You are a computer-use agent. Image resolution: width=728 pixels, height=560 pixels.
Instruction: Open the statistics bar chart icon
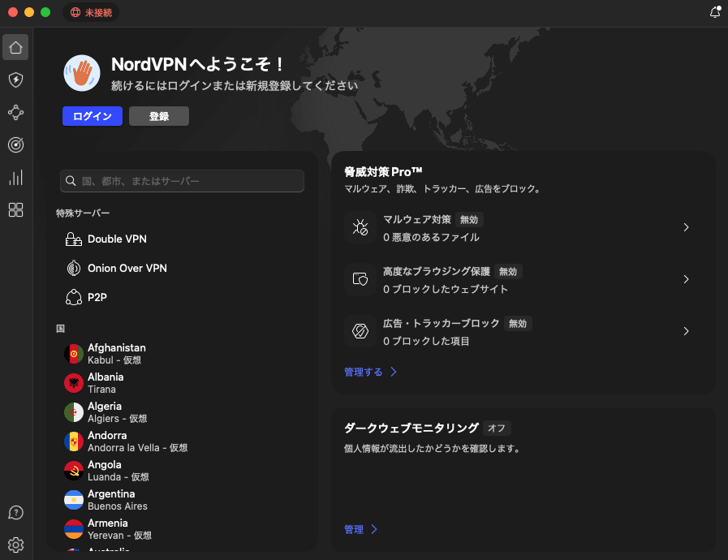click(15, 178)
